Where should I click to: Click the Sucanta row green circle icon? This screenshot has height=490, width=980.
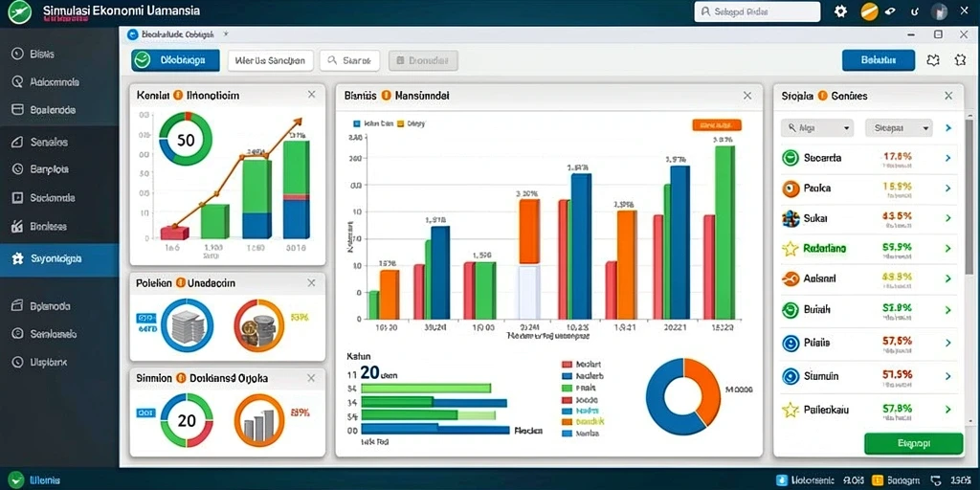[x=791, y=158]
